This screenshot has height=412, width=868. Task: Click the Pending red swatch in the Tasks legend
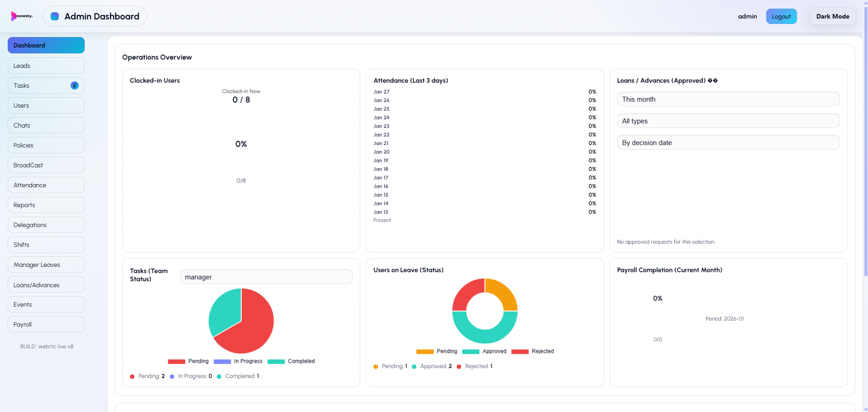176,361
